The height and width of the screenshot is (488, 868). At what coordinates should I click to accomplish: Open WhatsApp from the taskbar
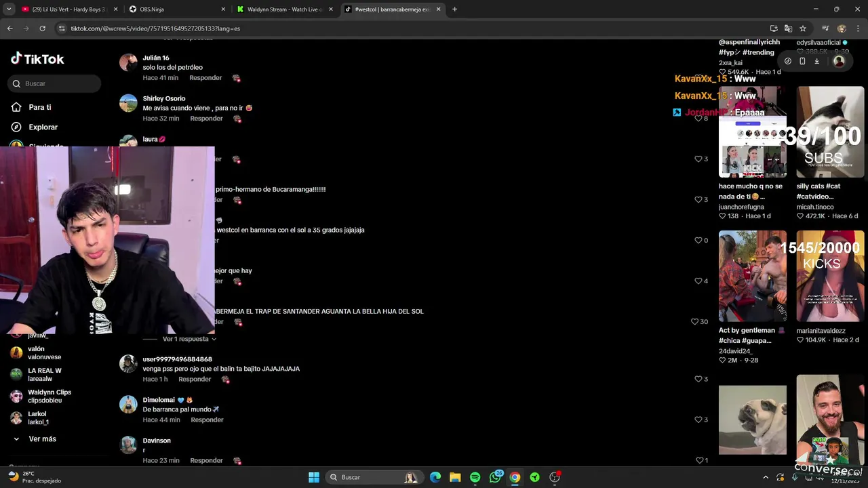[495, 477]
